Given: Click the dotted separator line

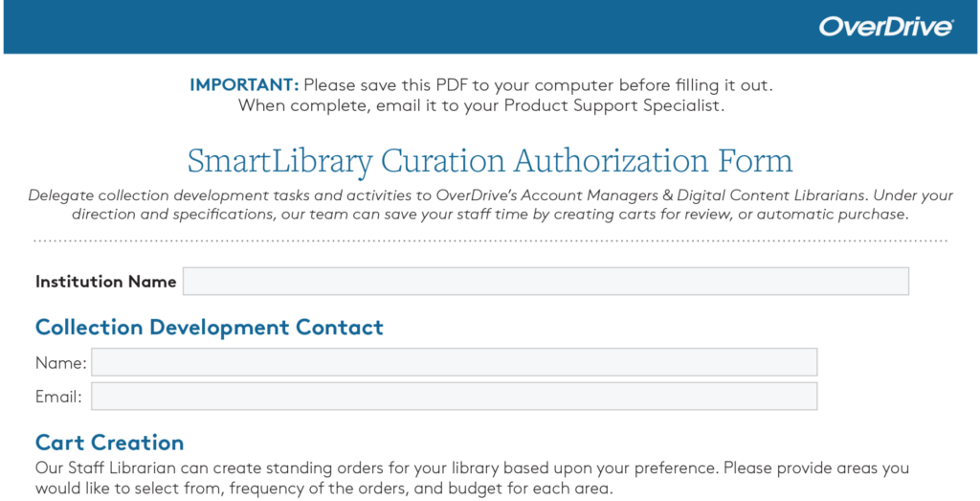Looking at the screenshot, I should pos(489,240).
